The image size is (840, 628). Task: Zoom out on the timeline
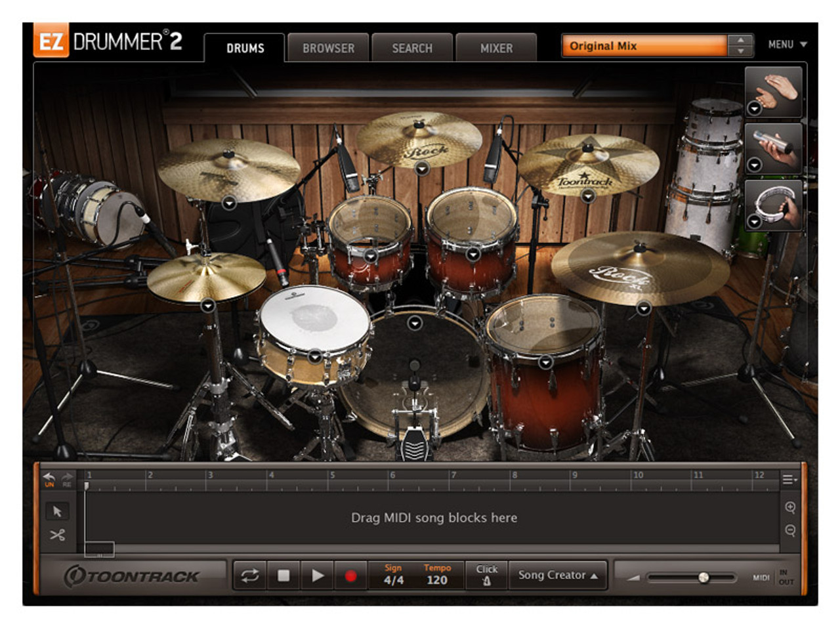pos(790,530)
